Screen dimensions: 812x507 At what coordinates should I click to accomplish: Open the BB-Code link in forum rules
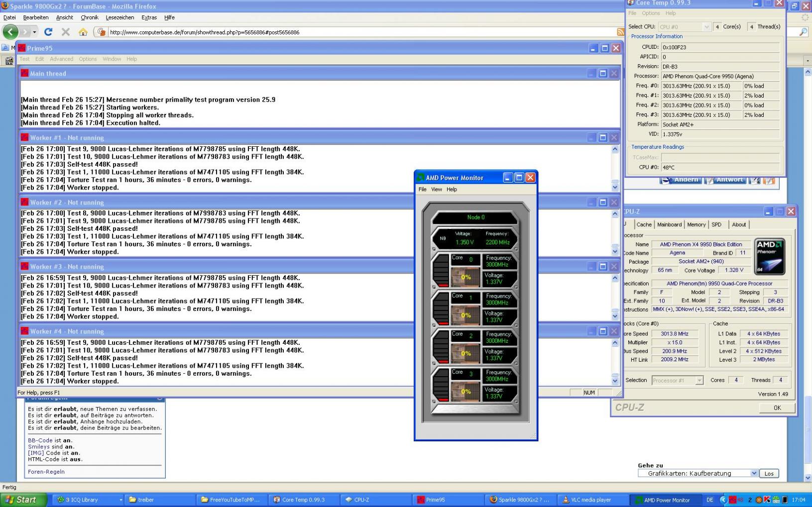point(40,440)
